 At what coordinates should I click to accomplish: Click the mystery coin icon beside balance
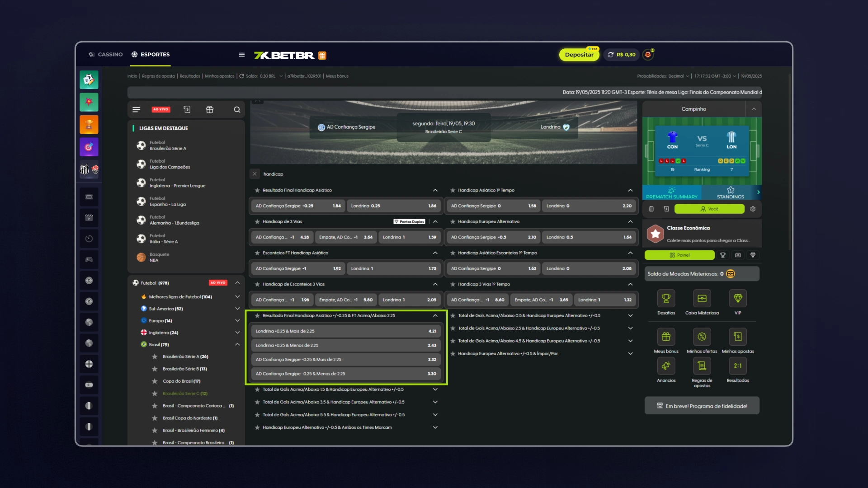click(731, 274)
